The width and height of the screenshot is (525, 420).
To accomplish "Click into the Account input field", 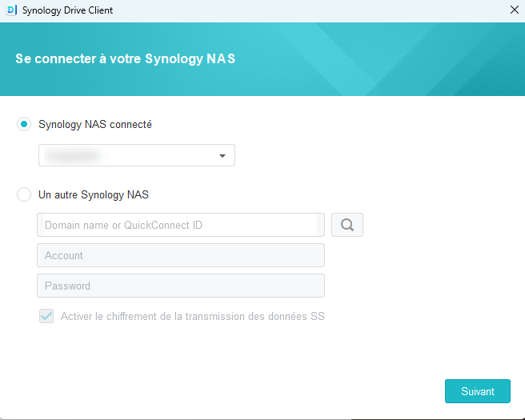I will 180,255.
